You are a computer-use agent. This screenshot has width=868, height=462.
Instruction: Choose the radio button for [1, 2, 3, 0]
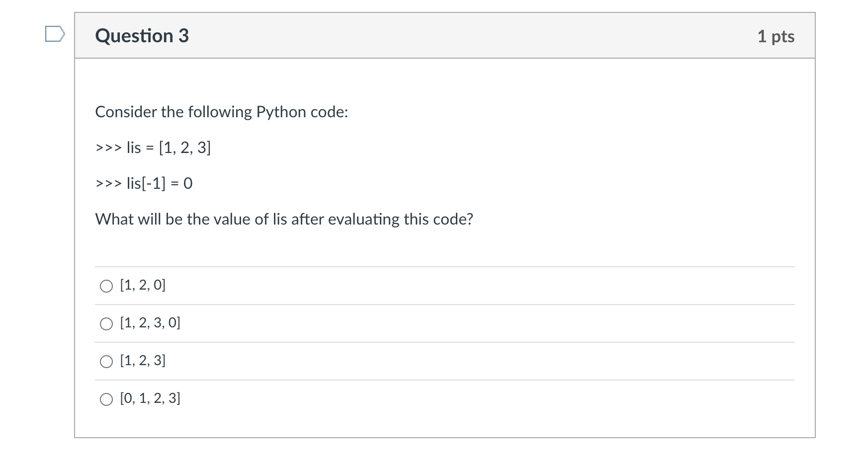pos(106,324)
